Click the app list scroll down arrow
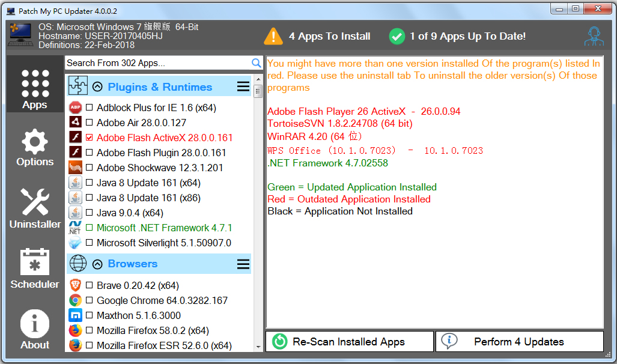 point(258,347)
